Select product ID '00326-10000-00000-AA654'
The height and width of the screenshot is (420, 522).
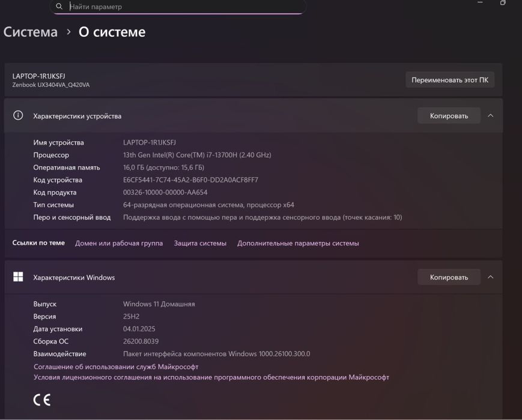pyautogui.click(x=165, y=192)
